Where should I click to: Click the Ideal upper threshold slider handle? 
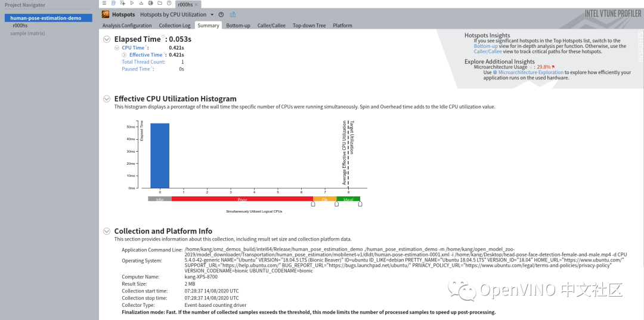click(x=360, y=204)
